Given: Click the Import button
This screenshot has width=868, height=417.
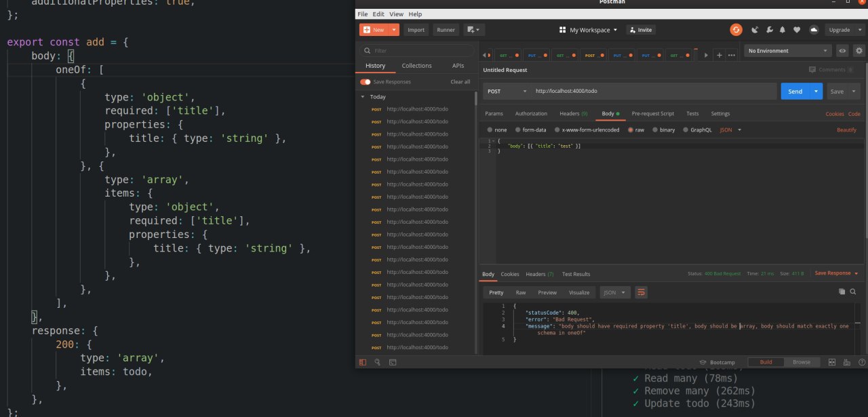Looking at the screenshot, I should 416,30.
